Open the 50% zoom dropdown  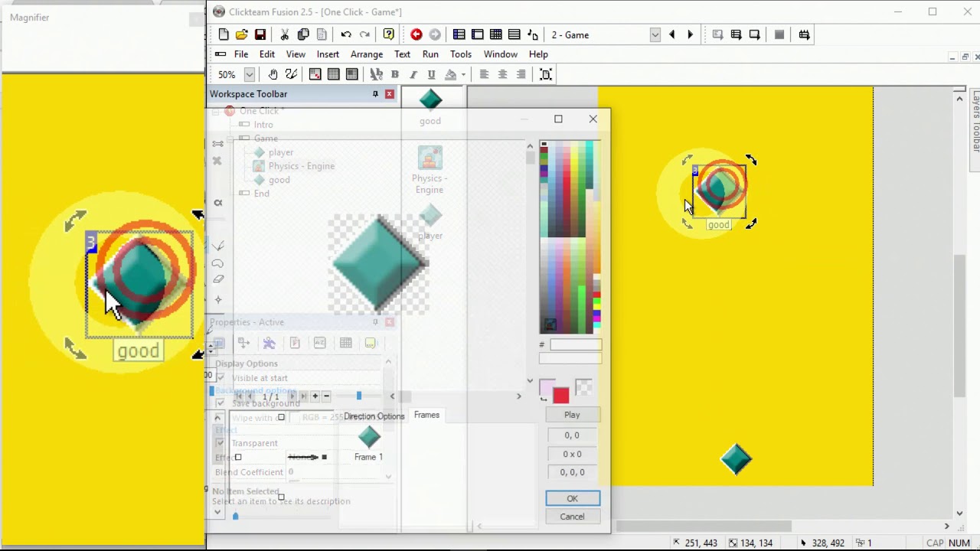point(249,74)
